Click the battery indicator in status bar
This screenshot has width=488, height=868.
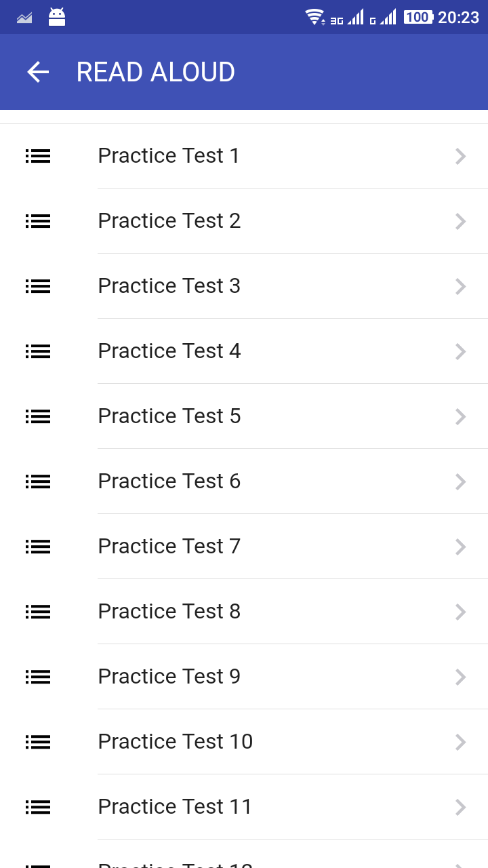click(x=418, y=17)
